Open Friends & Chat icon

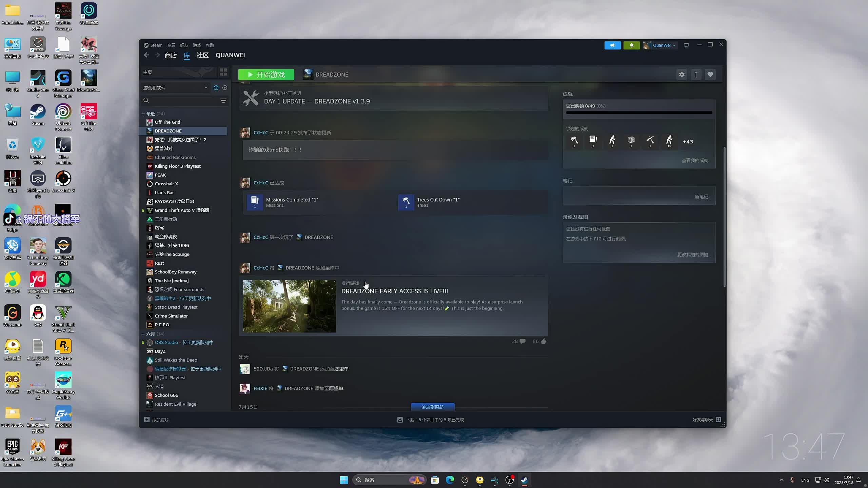click(x=718, y=420)
